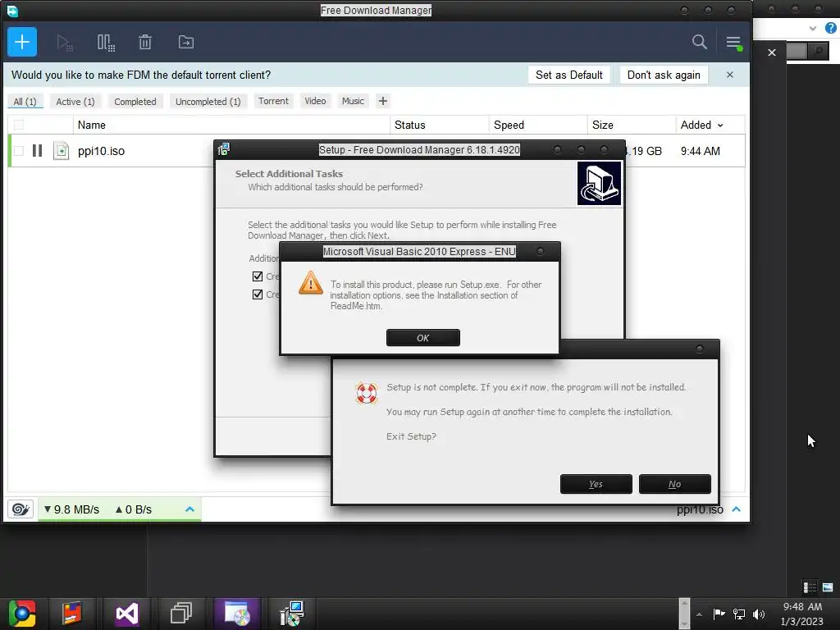Viewport: 840px width, 630px height.
Task: Click the volume speaker tray icon
Action: tap(759, 614)
